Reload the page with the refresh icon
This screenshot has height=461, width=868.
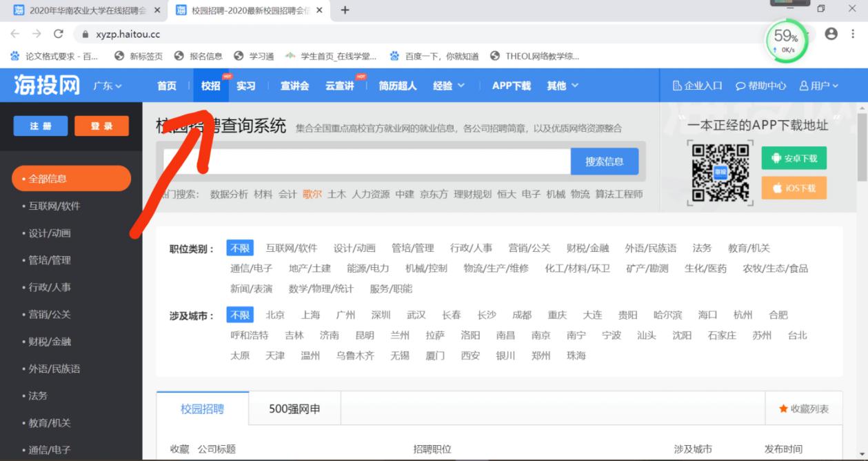[x=59, y=34]
